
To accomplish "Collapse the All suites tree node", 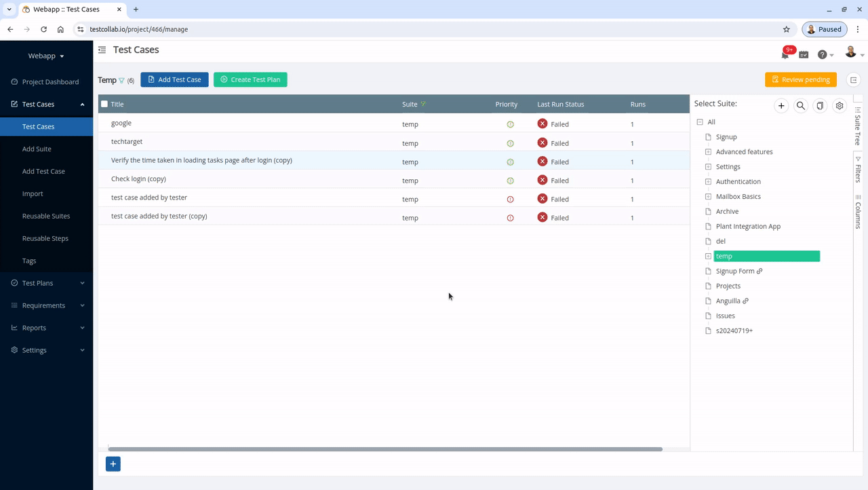I will pyautogui.click(x=700, y=122).
